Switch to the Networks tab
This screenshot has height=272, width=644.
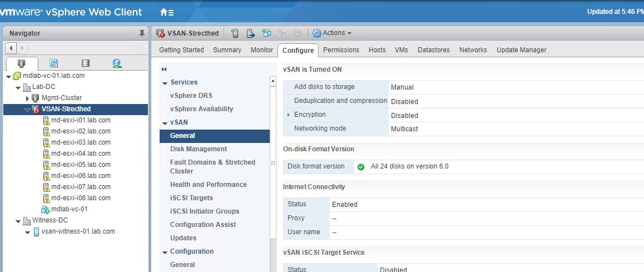tap(473, 50)
